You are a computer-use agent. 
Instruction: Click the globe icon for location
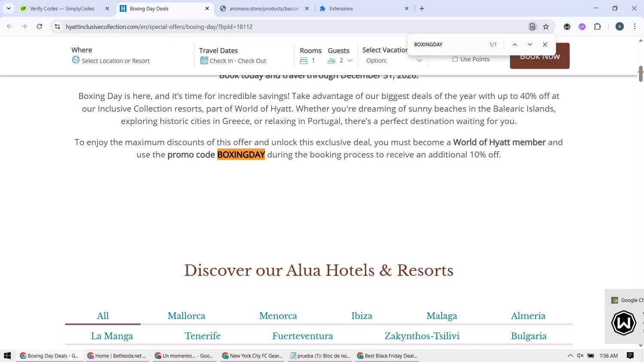pyautogui.click(x=76, y=60)
